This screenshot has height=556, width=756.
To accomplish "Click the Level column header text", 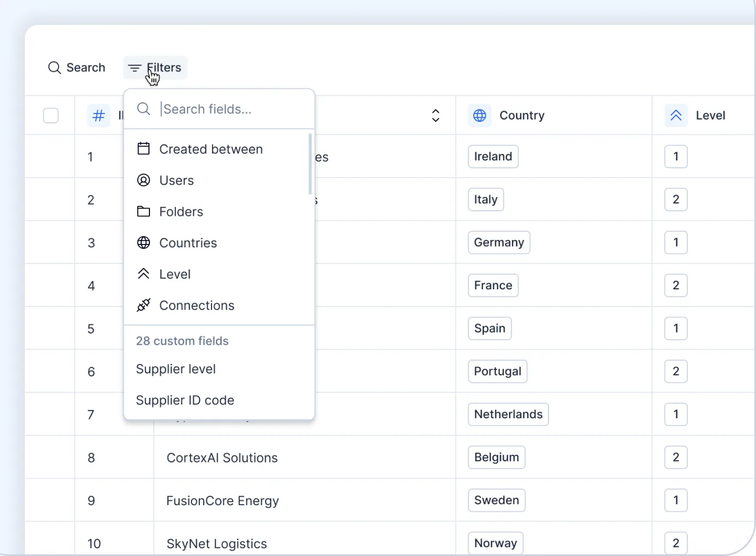I will 710,116.
